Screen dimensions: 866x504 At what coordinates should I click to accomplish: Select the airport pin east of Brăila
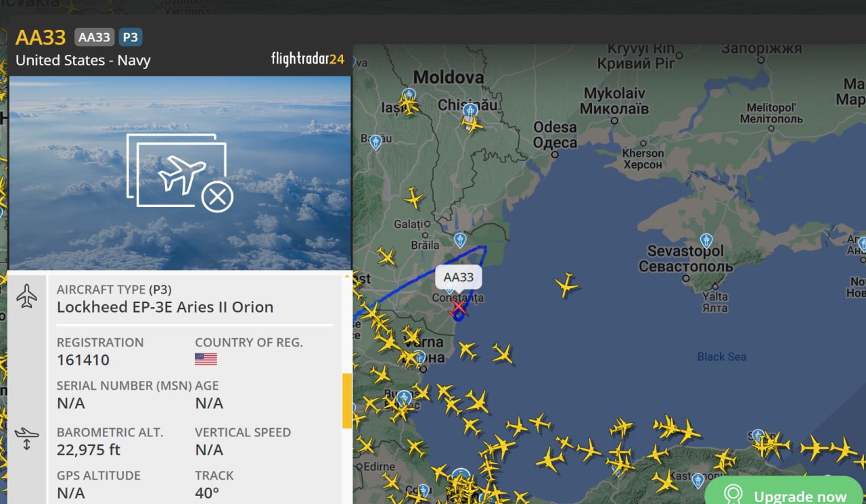click(x=460, y=240)
